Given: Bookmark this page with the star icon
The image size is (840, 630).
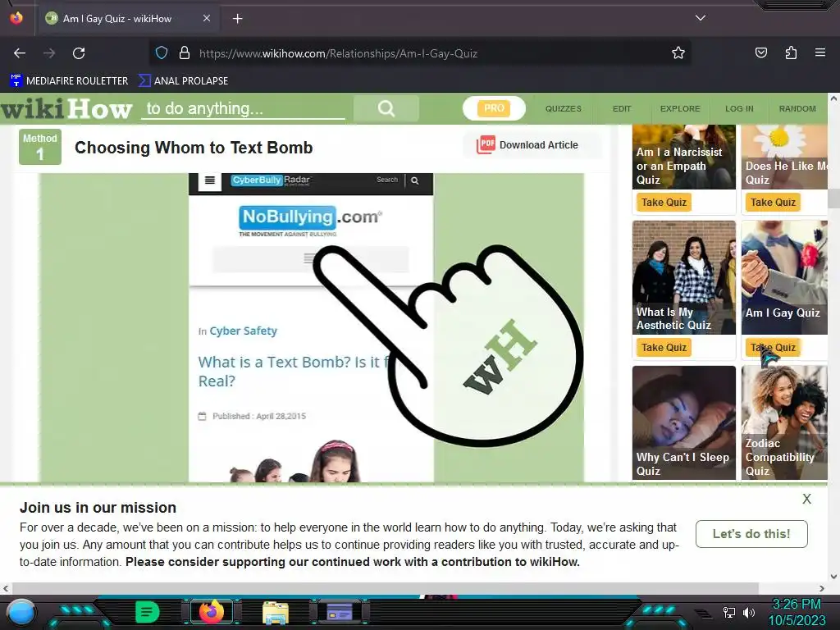Looking at the screenshot, I should point(678,53).
